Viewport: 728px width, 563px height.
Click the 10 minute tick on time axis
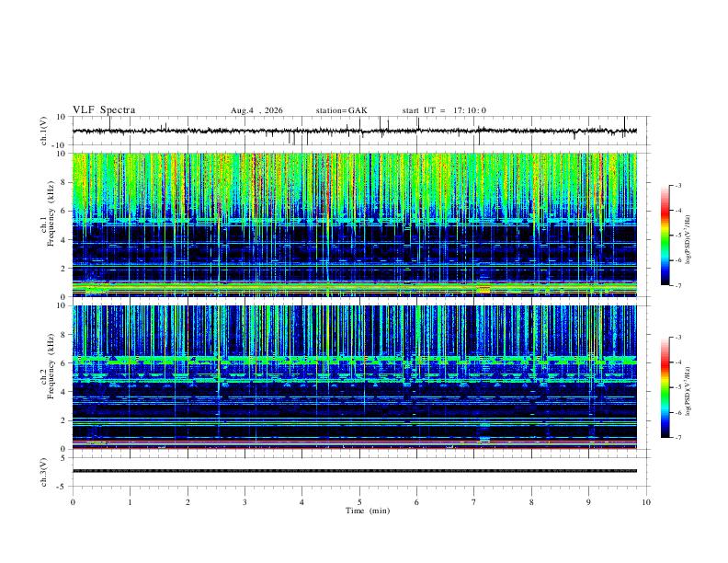pos(646,502)
